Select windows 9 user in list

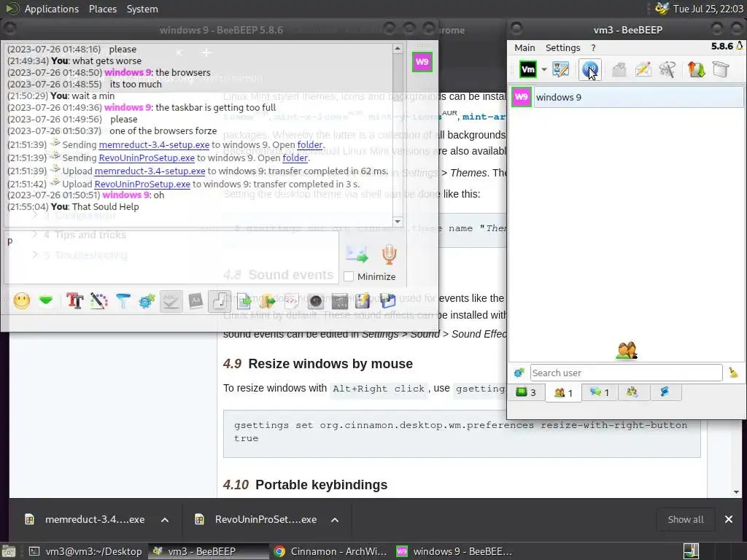627,97
